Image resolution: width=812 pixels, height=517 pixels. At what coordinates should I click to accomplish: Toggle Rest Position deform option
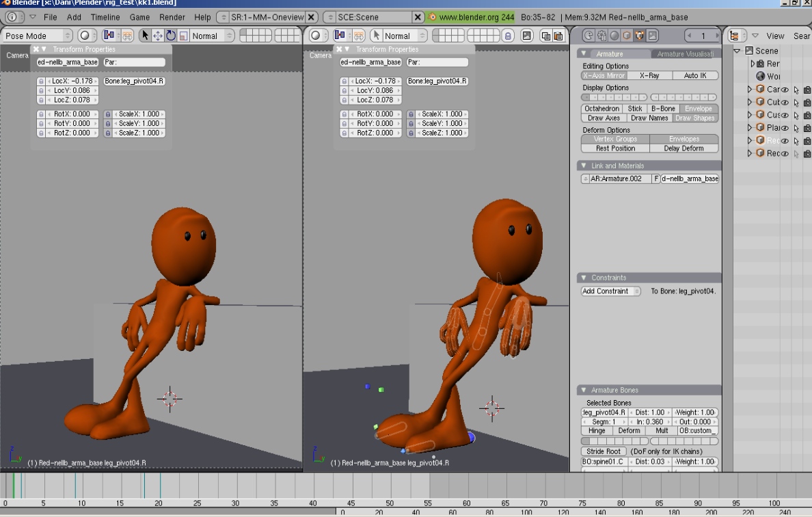615,148
